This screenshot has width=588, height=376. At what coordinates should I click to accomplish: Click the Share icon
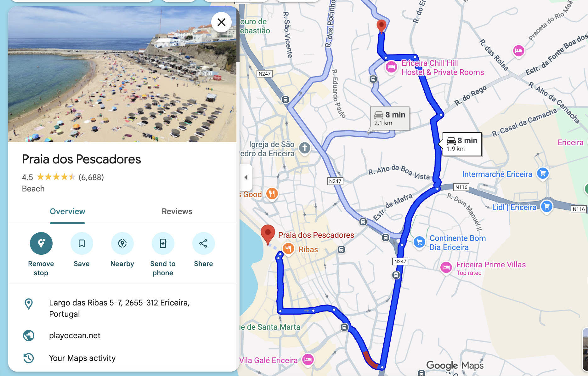203,243
